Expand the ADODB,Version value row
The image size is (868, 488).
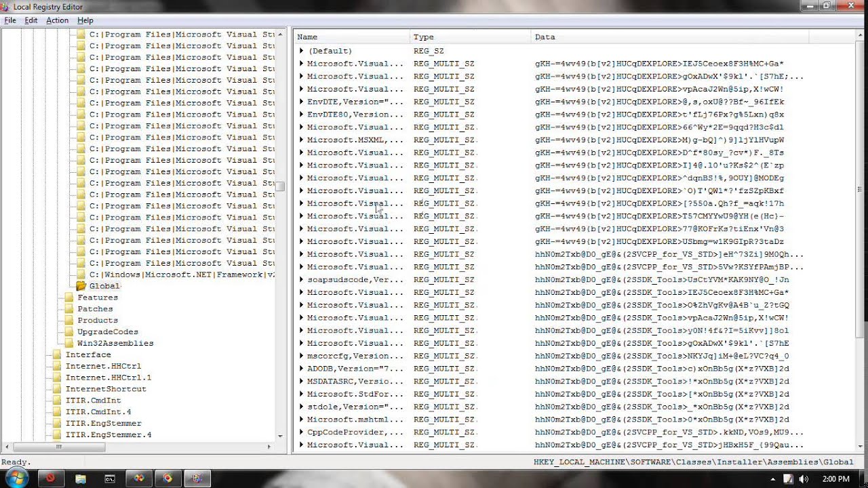click(302, 369)
